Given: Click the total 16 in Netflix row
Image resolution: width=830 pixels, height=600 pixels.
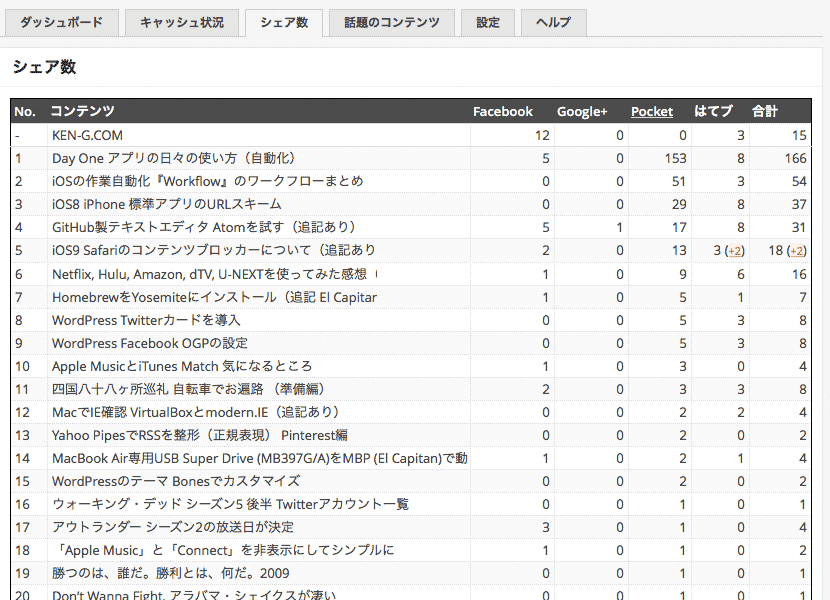Looking at the screenshot, I should [799, 274].
